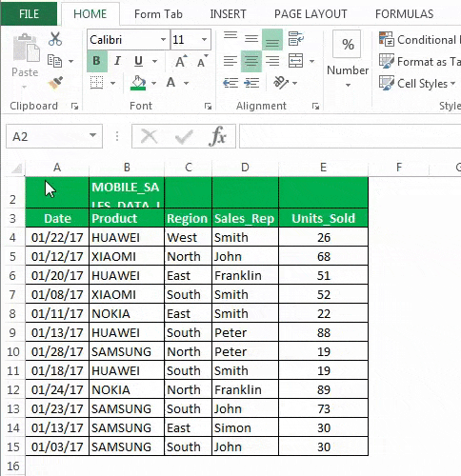
Task: Click the Wrap Text icon
Action: click(x=295, y=39)
